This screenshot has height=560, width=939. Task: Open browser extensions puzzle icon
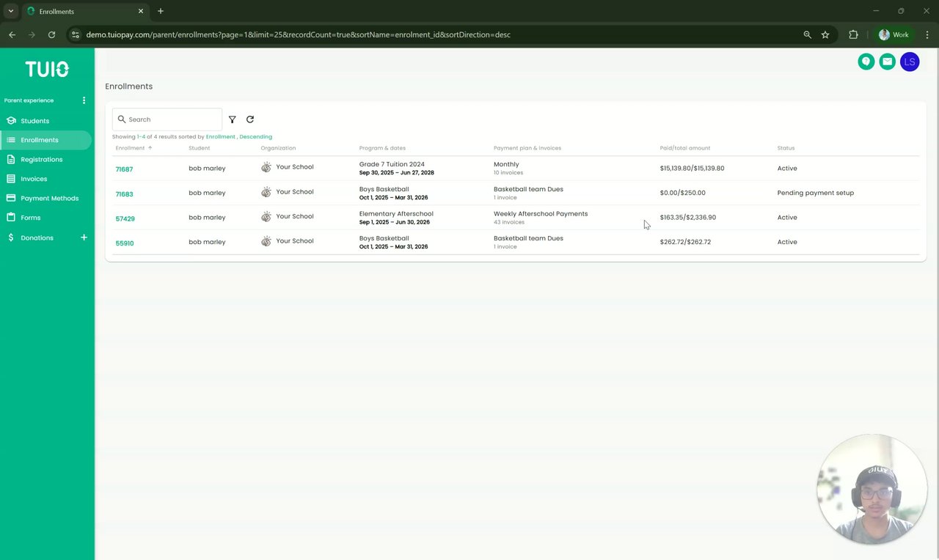853,34
